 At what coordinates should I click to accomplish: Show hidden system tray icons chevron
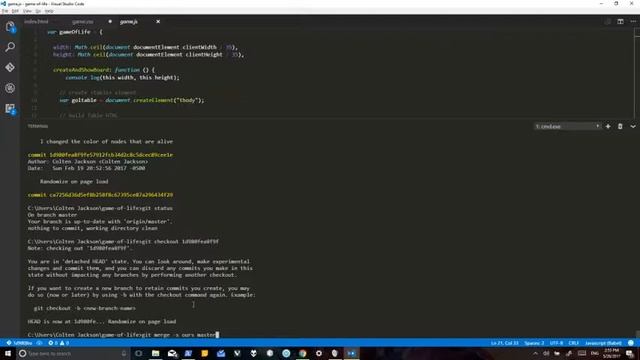point(536,353)
